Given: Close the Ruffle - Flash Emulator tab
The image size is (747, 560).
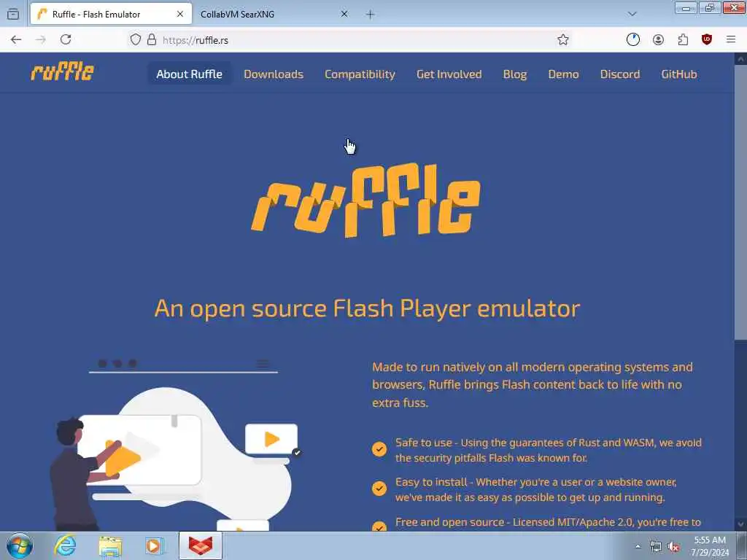Looking at the screenshot, I should pyautogui.click(x=180, y=15).
